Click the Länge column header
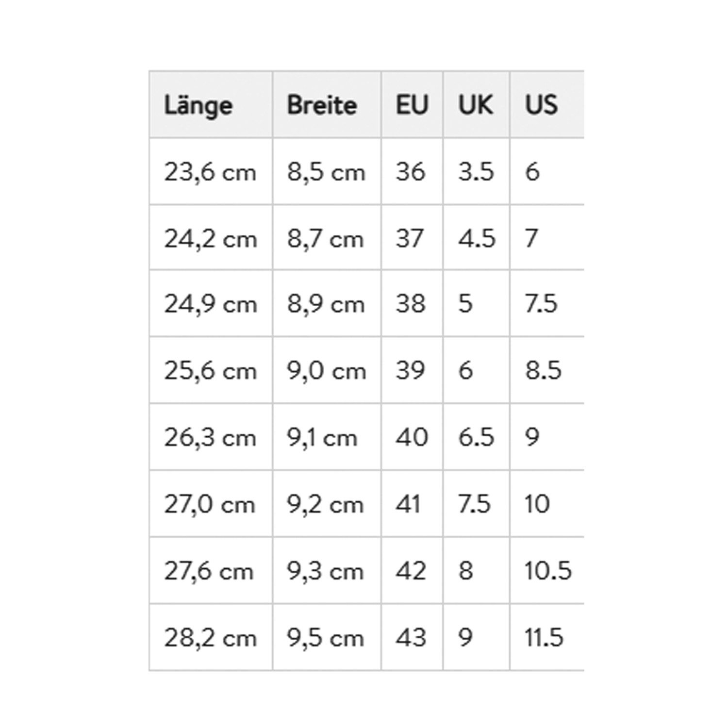The width and height of the screenshot is (728, 728). pos(198,105)
